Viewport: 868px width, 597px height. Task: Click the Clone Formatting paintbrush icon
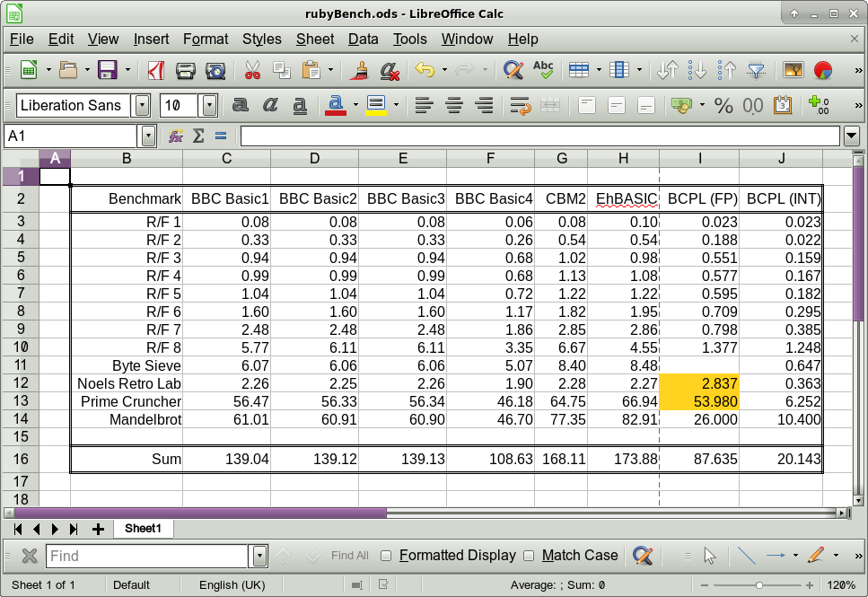pyautogui.click(x=360, y=70)
